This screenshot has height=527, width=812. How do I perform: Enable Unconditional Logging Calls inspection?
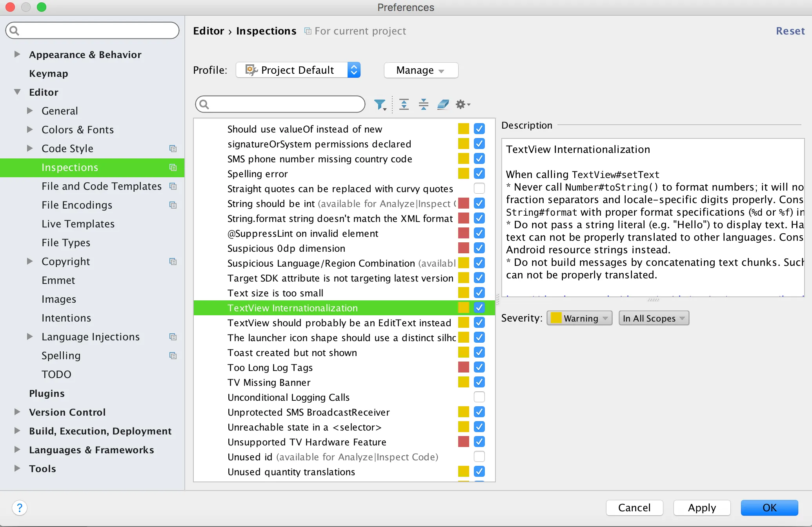[x=479, y=397]
